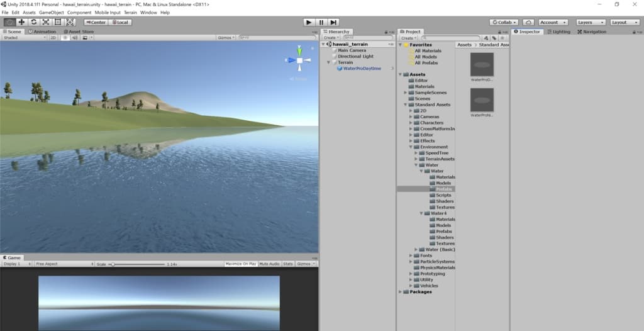Open the GameObject menu
The image size is (644, 331).
52,13
